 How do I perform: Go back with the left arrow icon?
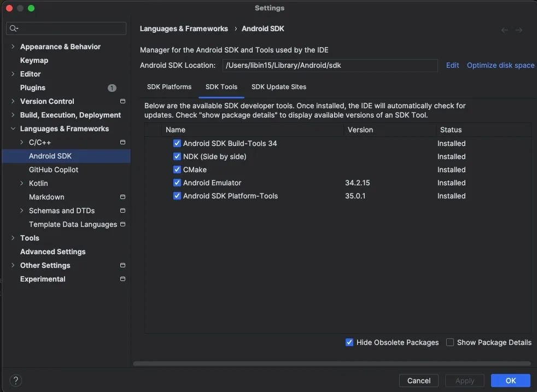tap(505, 30)
